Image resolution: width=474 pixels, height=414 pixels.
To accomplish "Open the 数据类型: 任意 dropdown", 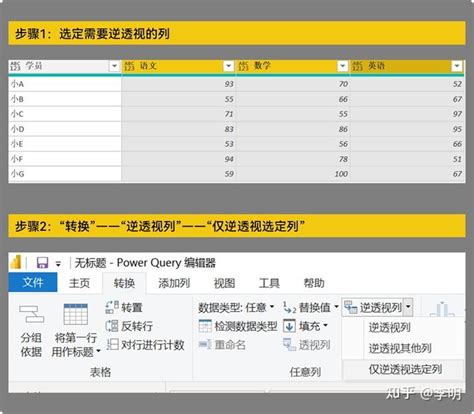I will point(236,307).
